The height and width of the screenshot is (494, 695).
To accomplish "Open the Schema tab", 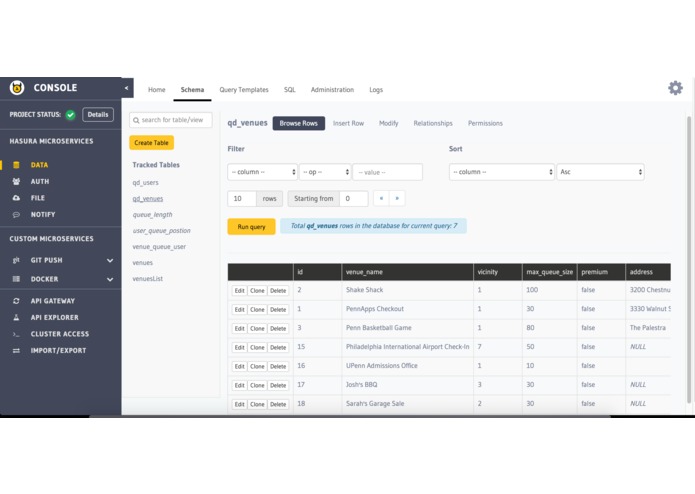I will tap(192, 89).
